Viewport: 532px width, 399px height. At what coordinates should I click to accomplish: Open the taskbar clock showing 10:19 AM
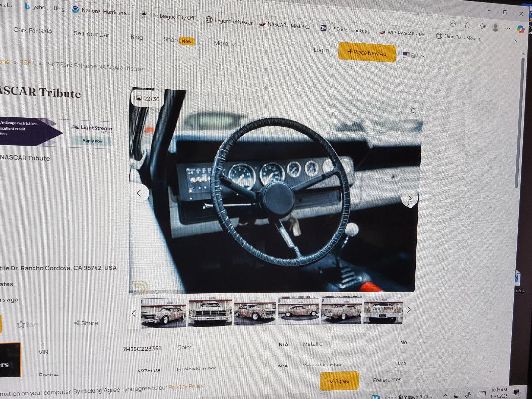[499, 393]
